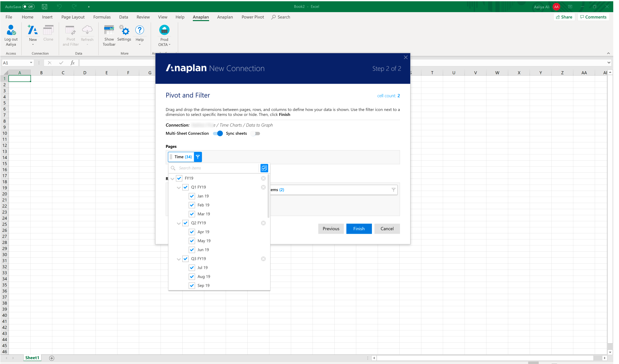Image resolution: width=619 pixels, height=364 pixels.
Task: Click the Previous button
Action: point(331,229)
